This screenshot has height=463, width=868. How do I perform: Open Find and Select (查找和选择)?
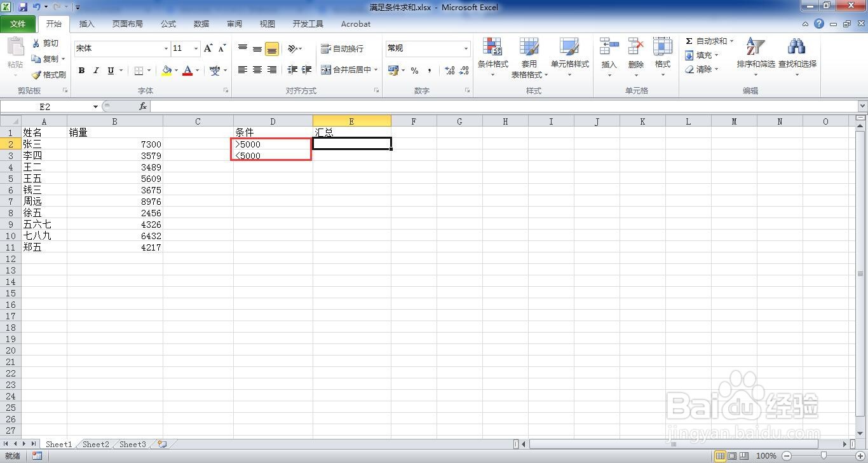pos(797,57)
